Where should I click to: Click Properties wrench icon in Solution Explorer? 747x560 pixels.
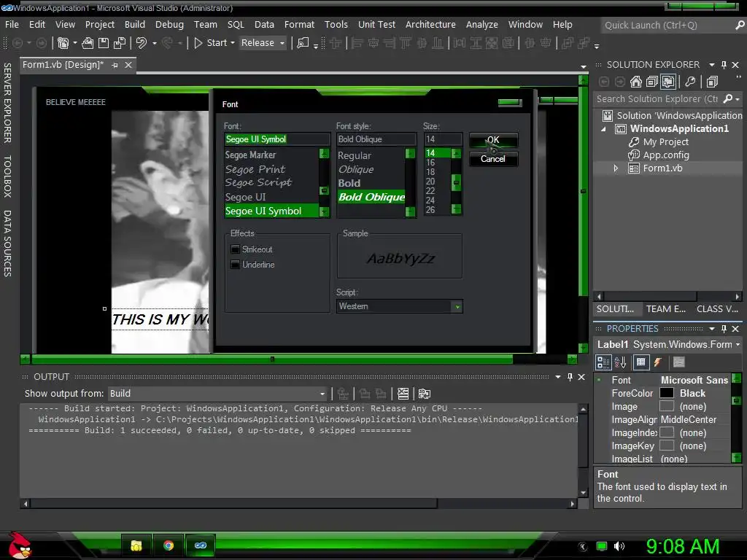pyautogui.click(x=690, y=82)
